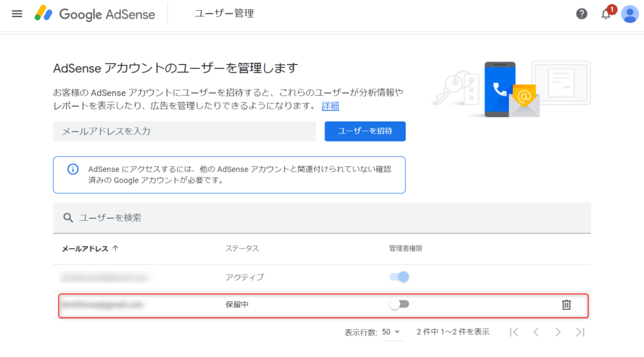Click the ユーザー管理 page title

point(225,14)
